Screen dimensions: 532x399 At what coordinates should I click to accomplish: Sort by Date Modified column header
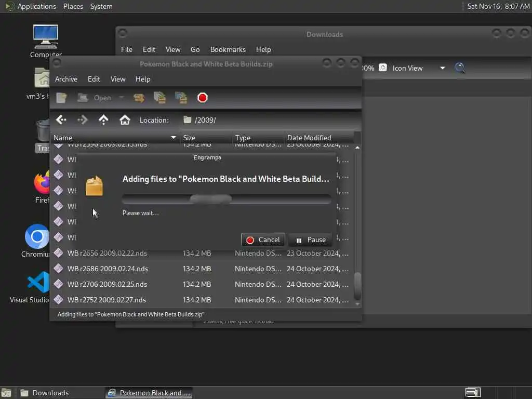pyautogui.click(x=319, y=138)
